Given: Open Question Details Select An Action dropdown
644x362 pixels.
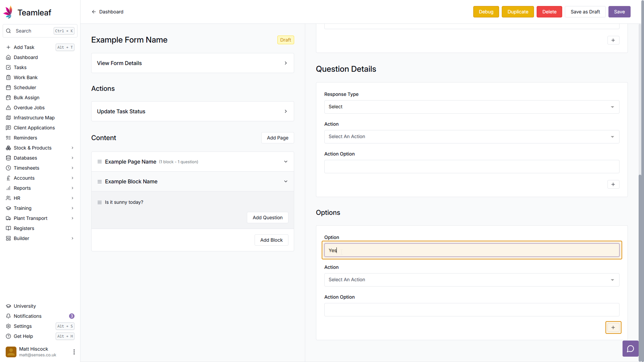Looking at the screenshot, I should (471, 137).
